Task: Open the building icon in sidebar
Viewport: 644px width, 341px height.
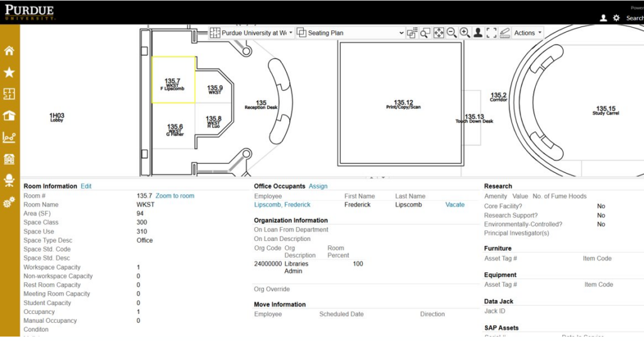Action: (x=9, y=159)
